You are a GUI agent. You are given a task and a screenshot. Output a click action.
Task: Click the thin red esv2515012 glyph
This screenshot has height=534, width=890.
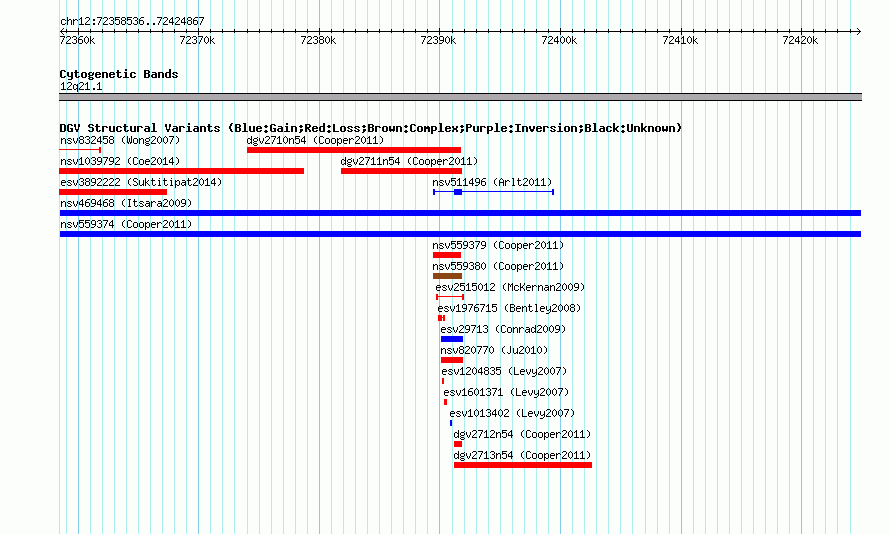point(450,297)
